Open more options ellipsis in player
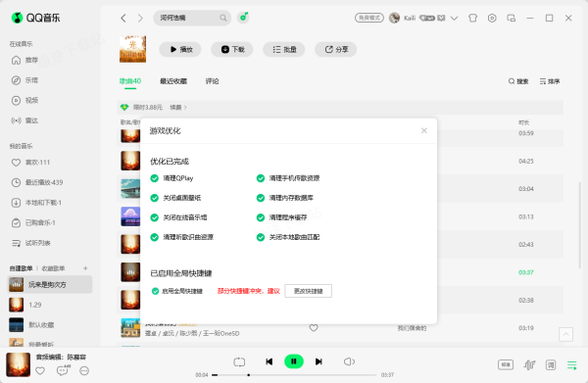Screen dimensions: 588x383 [84, 371]
